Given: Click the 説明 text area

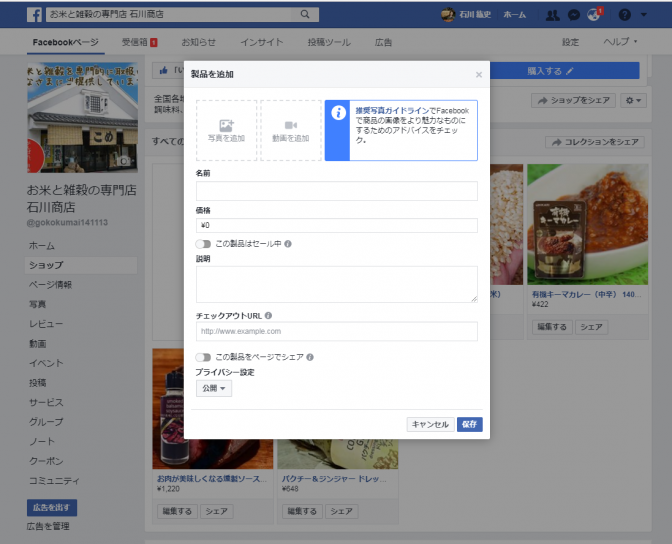Looking at the screenshot, I should tap(337, 284).
